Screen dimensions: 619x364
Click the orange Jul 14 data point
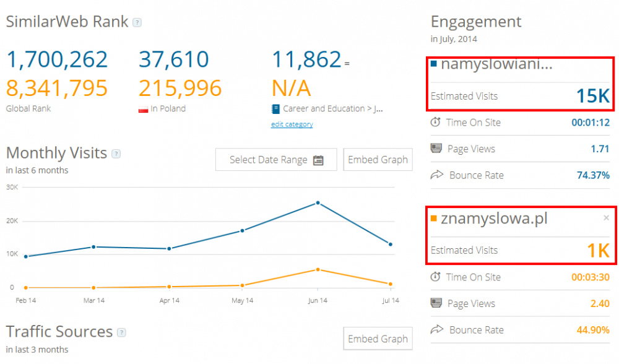click(x=391, y=284)
